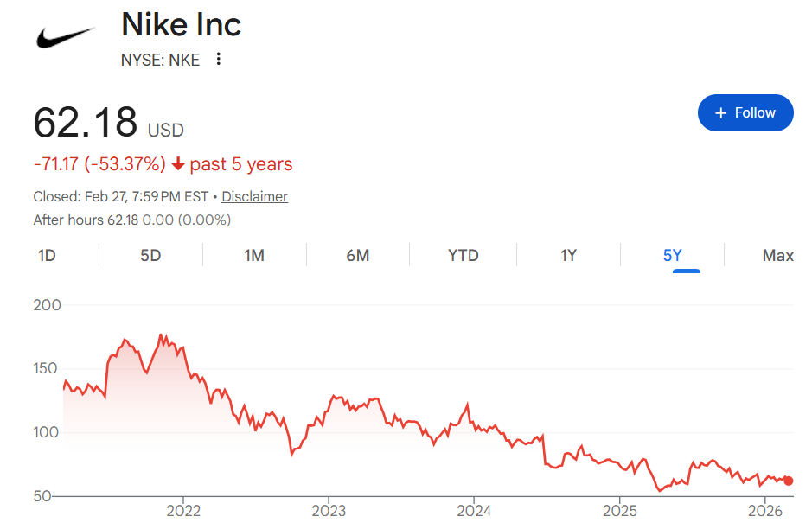Show the 1M price chart
Image resolution: width=812 pixels, height=529 pixels.
[254, 255]
